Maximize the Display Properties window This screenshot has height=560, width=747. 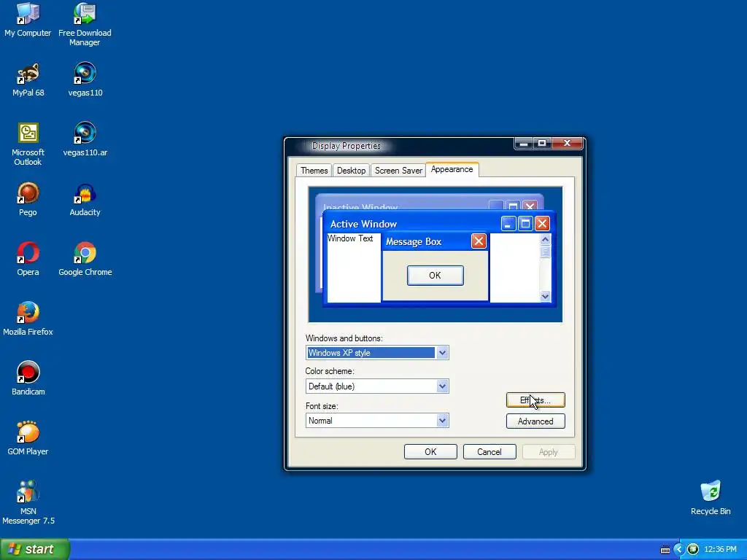pos(542,144)
